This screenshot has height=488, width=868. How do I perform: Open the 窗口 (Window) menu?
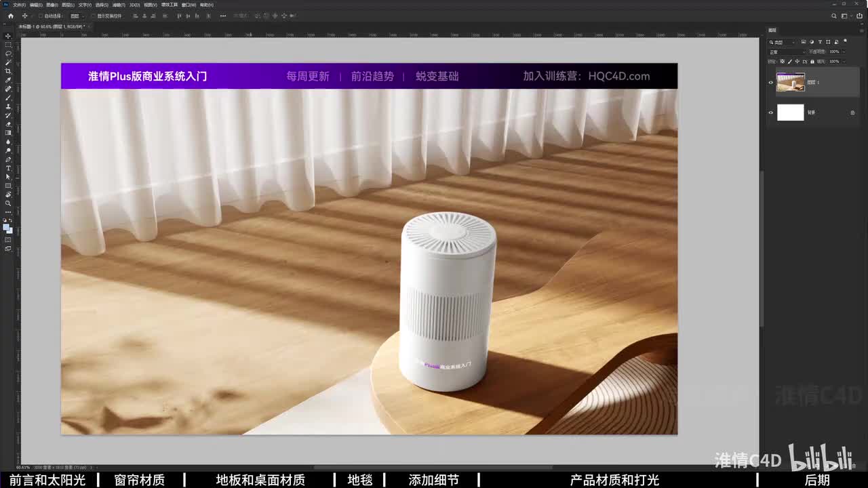click(189, 5)
